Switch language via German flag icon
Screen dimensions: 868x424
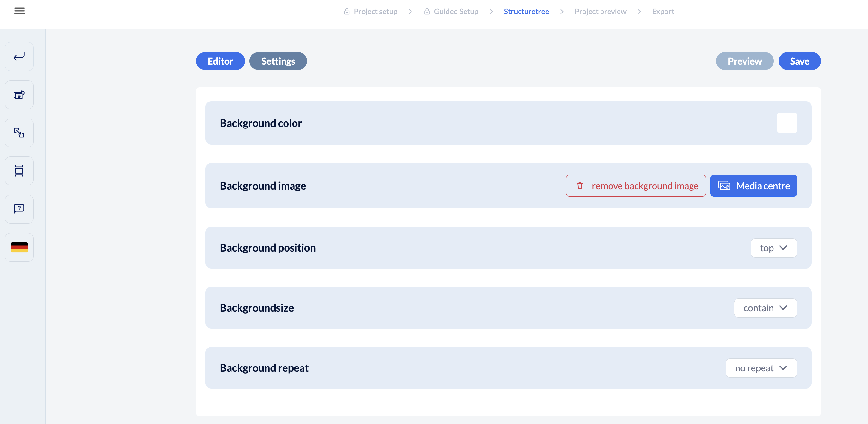[x=19, y=247]
